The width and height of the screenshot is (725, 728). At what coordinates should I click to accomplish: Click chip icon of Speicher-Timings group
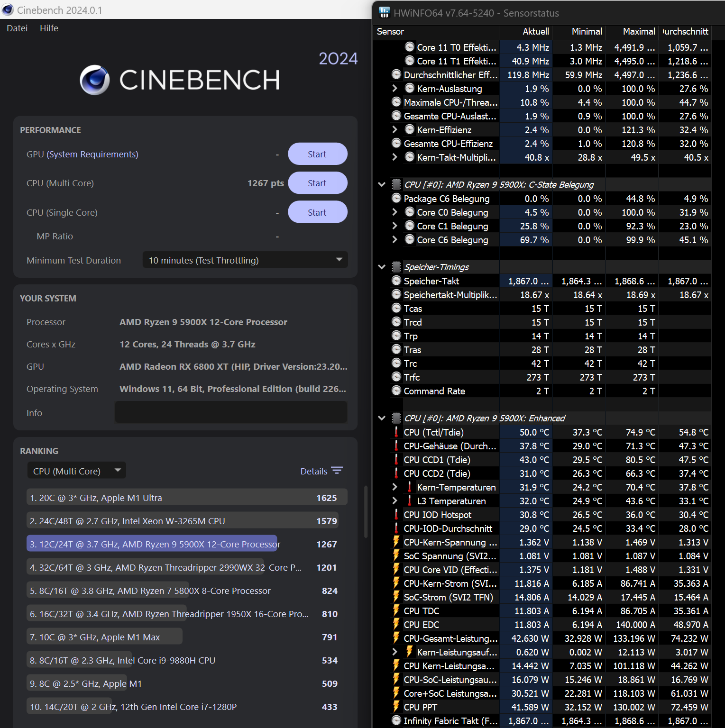click(x=396, y=267)
